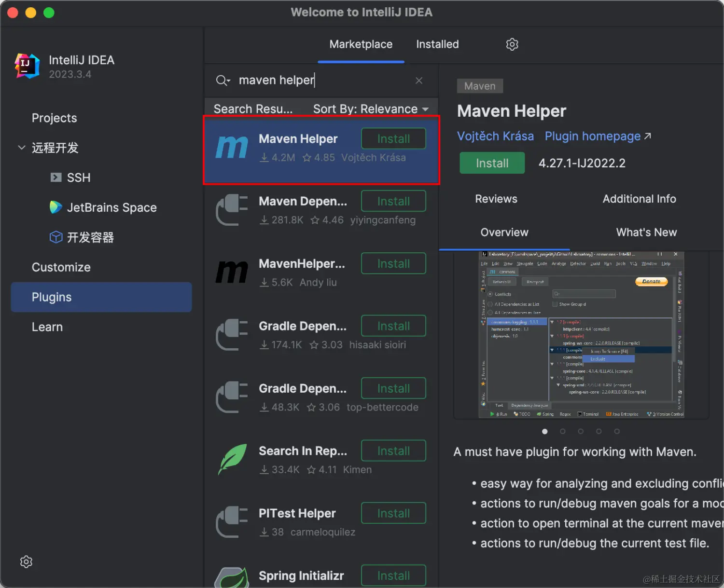Show the third screenshot via carousel dot
The width and height of the screenshot is (724, 588).
pos(581,431)
